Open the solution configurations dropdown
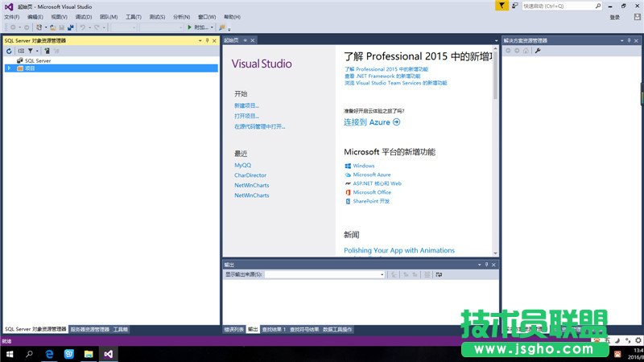The width and height of the screenshot is (644, 362). click(x=123, y=27)
